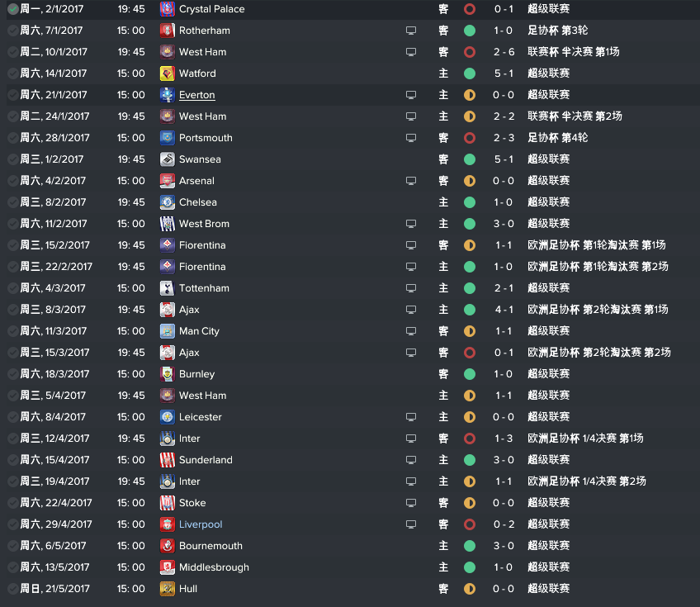The height and width of the screenshot is (607, 700).
Task: Toggle the checkmark beside 21/5/2017 fixture
Action: tap(13, 589)
